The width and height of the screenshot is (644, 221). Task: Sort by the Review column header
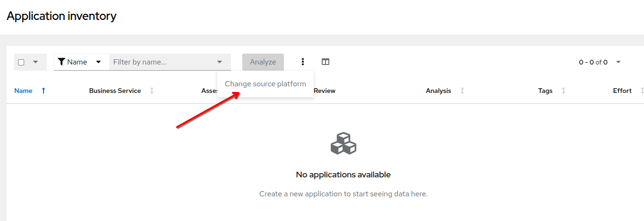point(325,91)
